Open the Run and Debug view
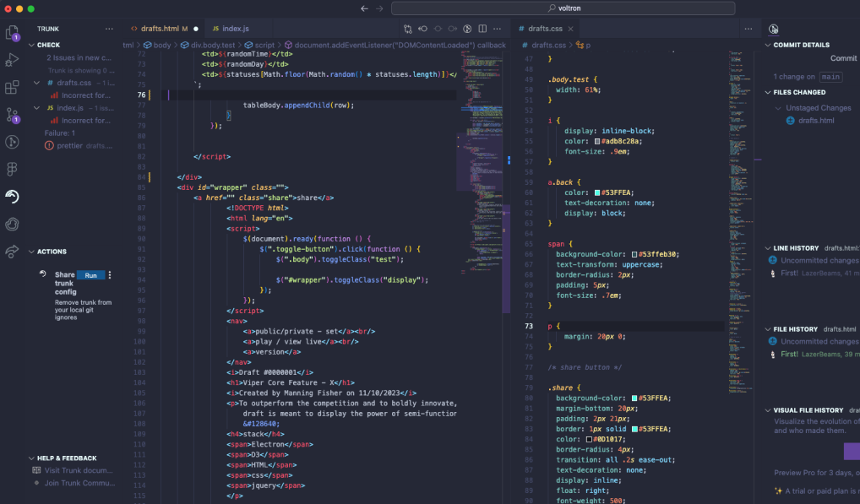860x504 pixels. click(x=12, y=60)
